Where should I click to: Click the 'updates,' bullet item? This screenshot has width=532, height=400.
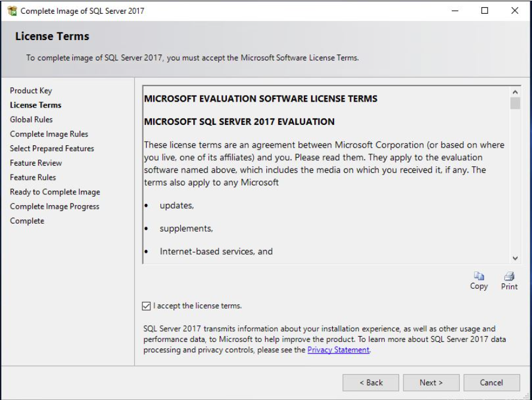[177, 206]
